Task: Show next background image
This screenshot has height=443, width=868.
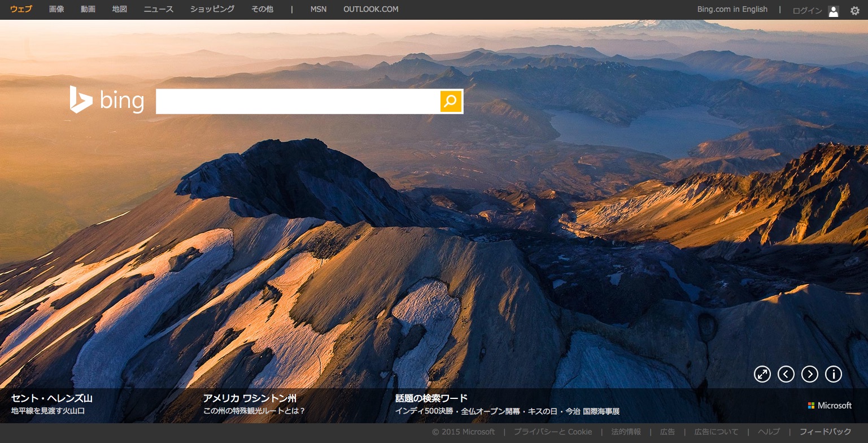Action: (810, 374)
